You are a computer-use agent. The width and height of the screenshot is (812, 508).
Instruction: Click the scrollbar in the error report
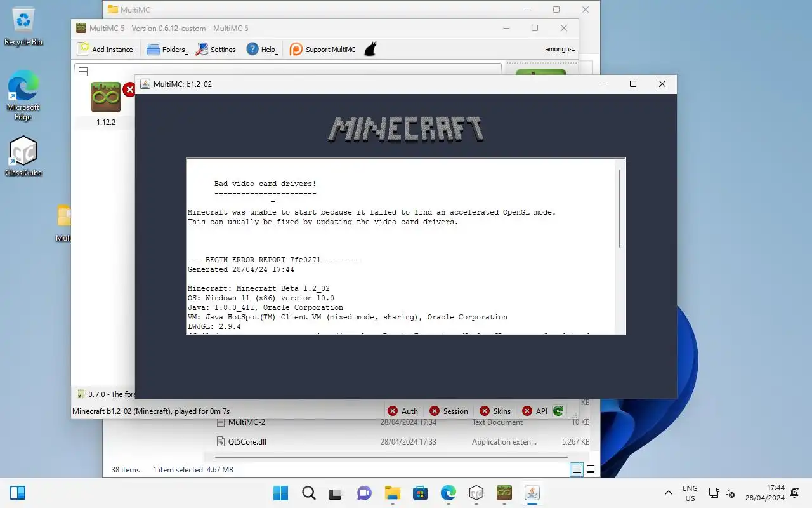point(620,209)
